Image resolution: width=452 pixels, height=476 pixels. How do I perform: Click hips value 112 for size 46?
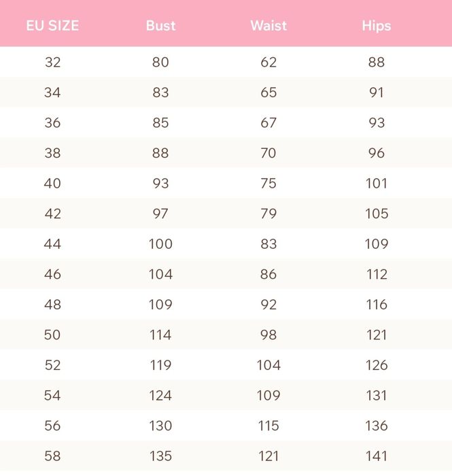click(376, 274)
